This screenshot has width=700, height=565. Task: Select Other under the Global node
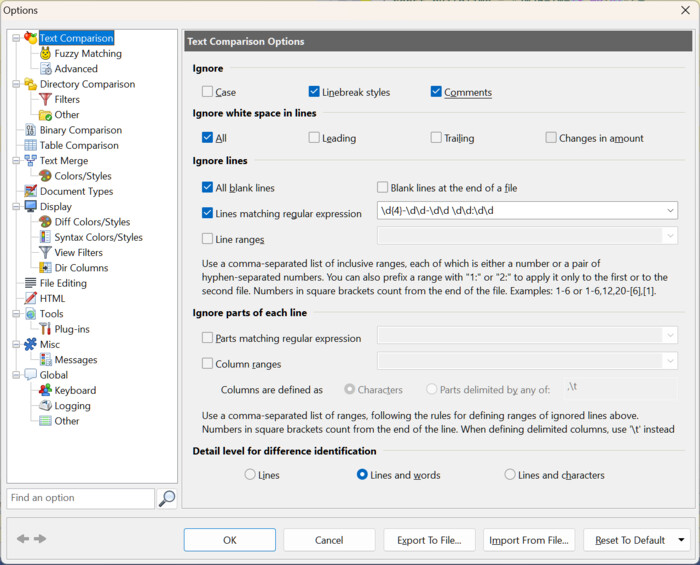(x=67, y=421)
